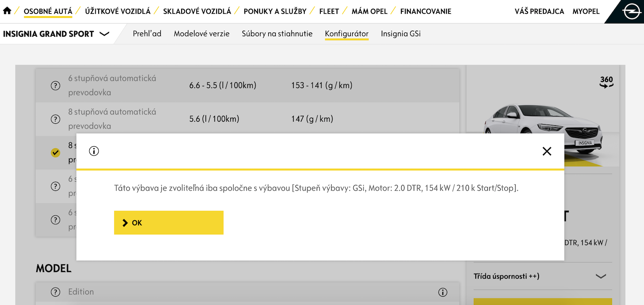The width and height of the screenshot is (644, 305).
Task: Click the dialog message about GSi výbava
Action: (316, 188)
